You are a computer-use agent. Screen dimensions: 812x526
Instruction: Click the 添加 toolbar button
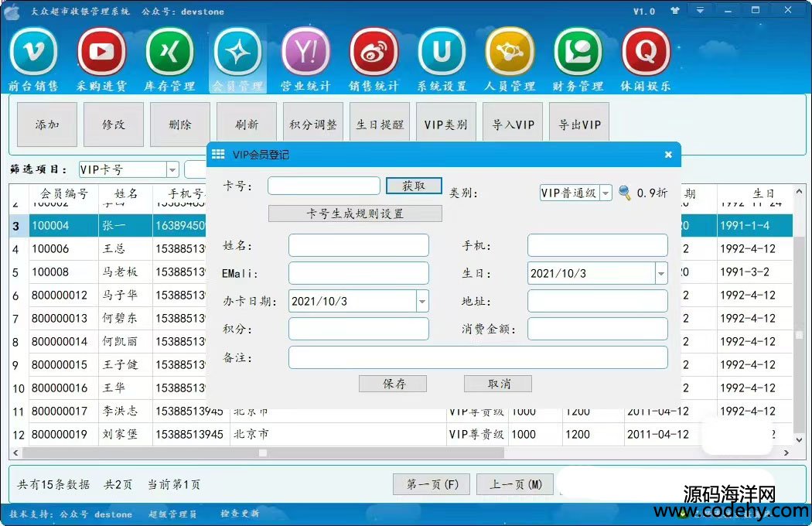click(x=47, y=125)
